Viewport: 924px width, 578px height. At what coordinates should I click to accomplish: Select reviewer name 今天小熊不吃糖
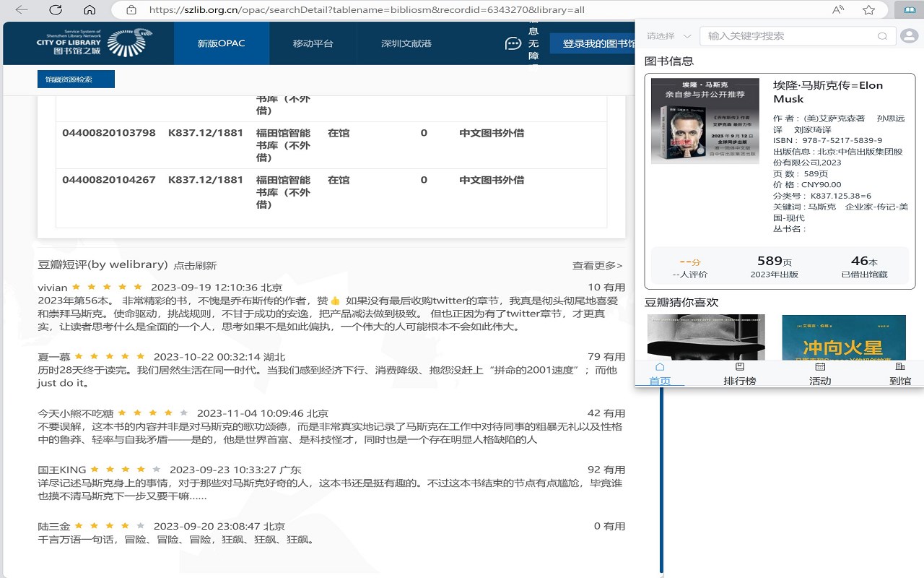(x=76, y=413)
